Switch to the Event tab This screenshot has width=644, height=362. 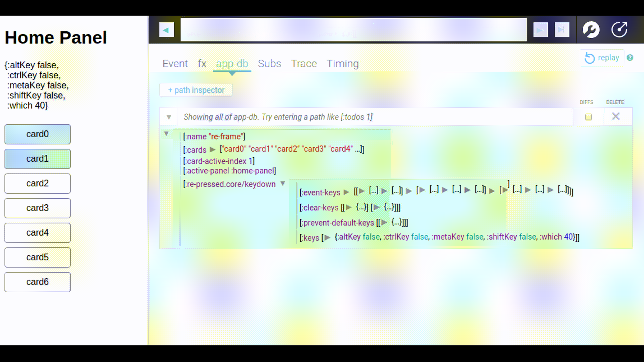coord(175,64)
